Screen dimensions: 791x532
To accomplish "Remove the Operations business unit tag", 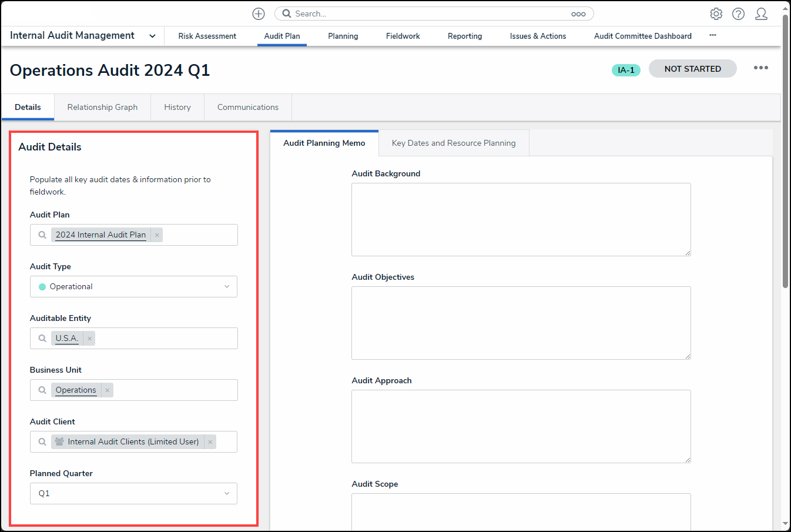I will tap(107, 390).
